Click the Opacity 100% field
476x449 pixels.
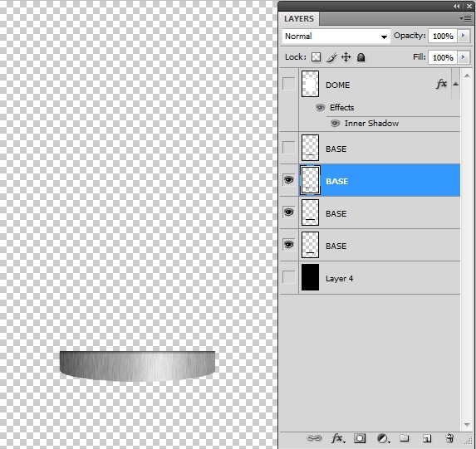pos(443,36)
